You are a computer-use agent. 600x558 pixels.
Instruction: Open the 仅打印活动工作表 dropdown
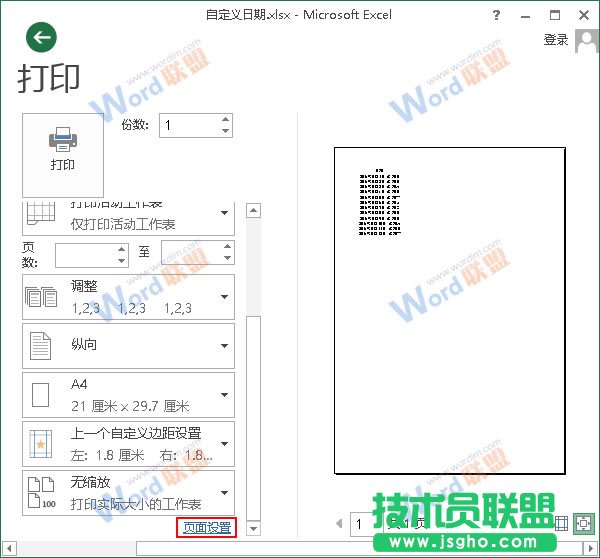(128, 218)
